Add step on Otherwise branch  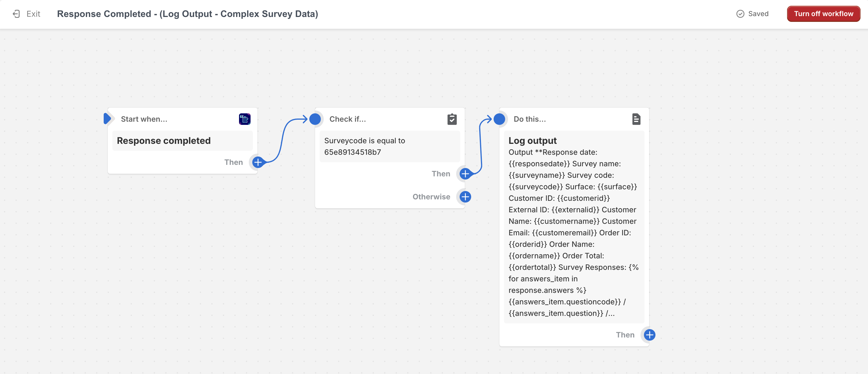(465, 196)
